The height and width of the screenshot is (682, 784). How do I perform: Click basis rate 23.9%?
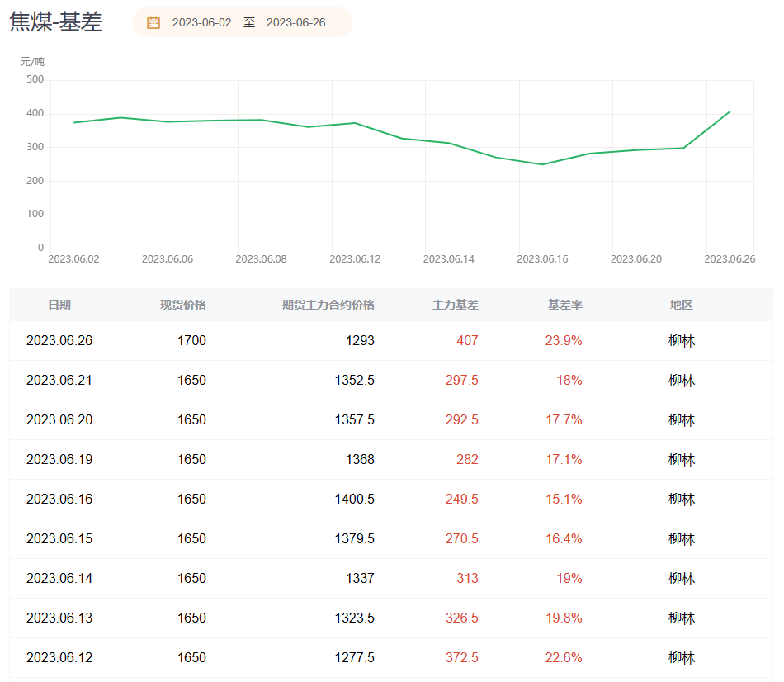point(564,341)
